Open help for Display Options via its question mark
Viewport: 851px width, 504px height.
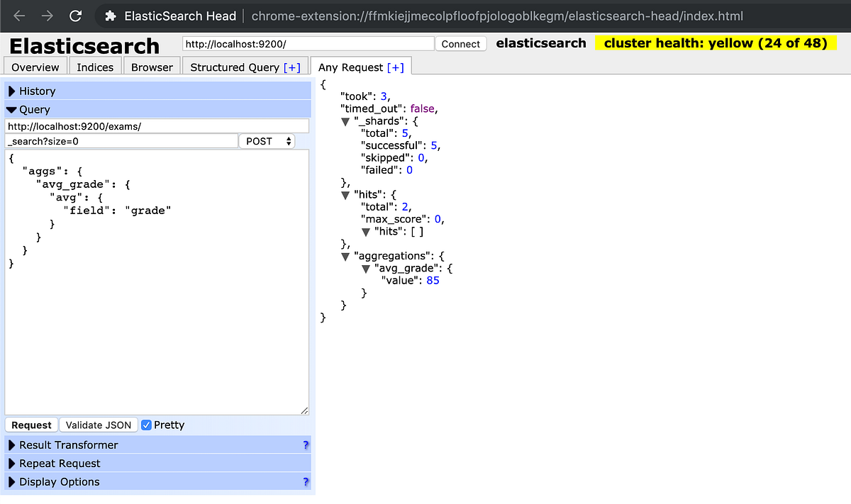[306, 481]
